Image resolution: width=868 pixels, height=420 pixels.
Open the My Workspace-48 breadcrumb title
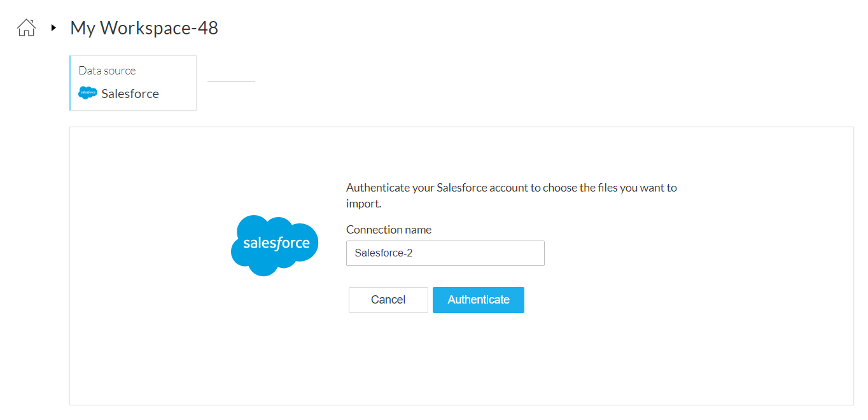(x=144, y=28)
